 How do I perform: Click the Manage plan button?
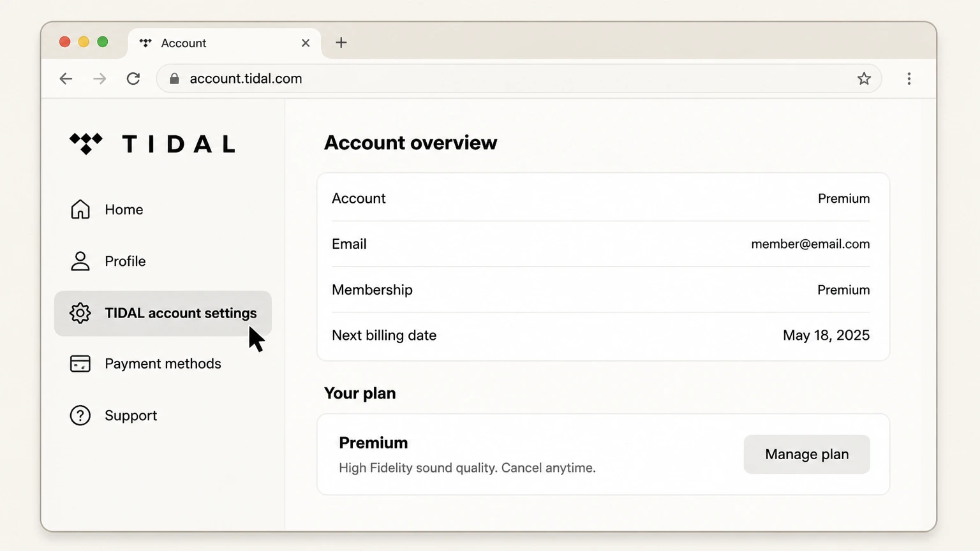pyautogui.click(x=806, y=454)
